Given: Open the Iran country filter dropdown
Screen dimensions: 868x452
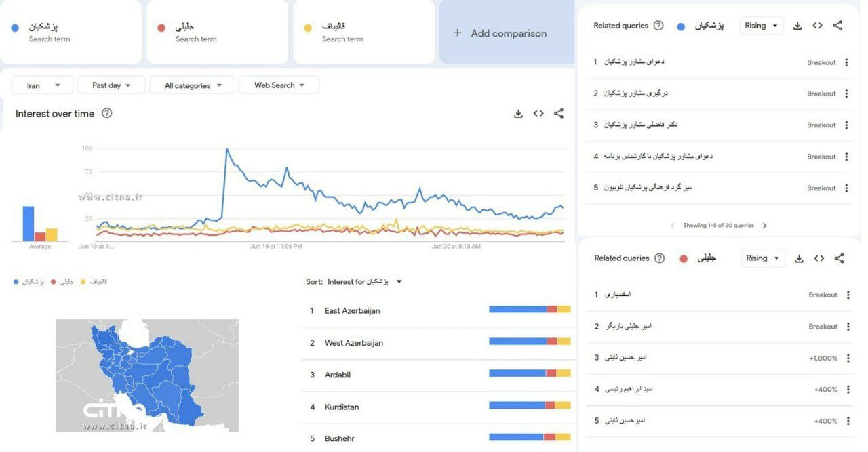Looking at the screenshot, I should pos(41,85).
